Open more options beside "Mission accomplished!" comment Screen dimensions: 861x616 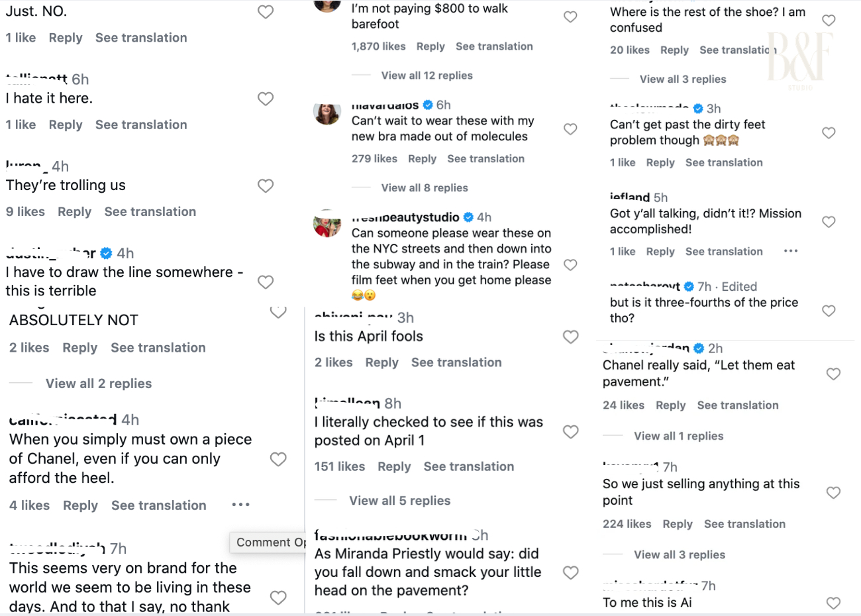(x=791, y=251)
